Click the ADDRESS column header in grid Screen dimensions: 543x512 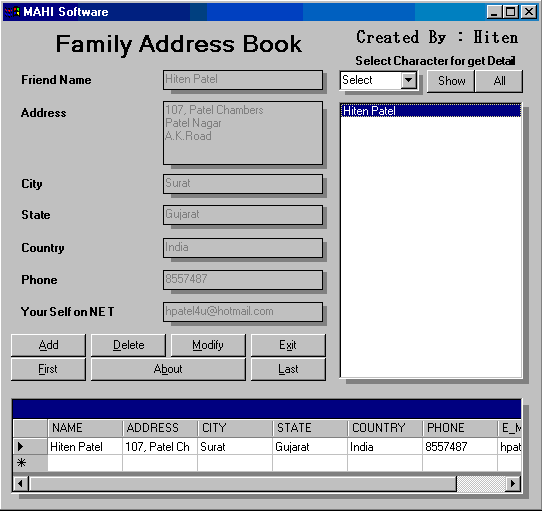tap(160, 428)
